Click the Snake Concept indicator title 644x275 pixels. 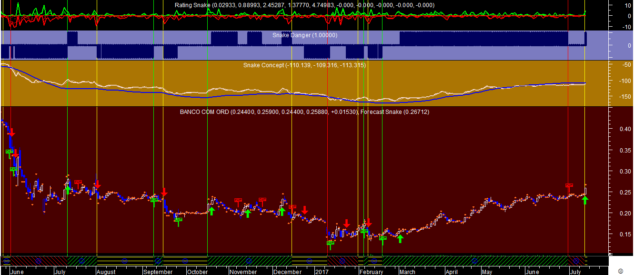(304, 65)
